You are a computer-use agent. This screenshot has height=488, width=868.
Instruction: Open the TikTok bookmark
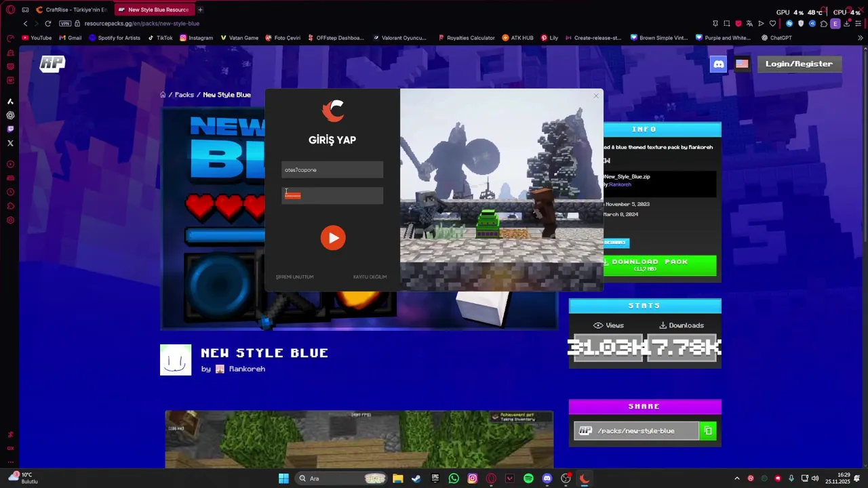pos(160,38)
